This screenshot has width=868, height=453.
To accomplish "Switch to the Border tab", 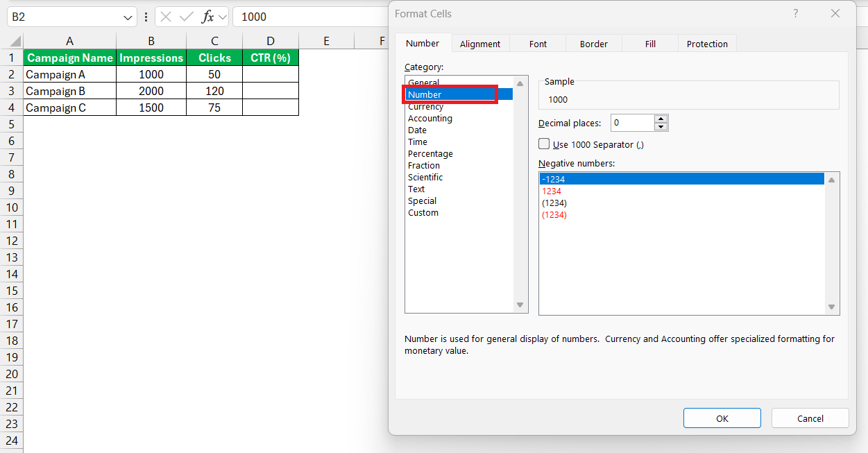I will (x=594, y=44).
